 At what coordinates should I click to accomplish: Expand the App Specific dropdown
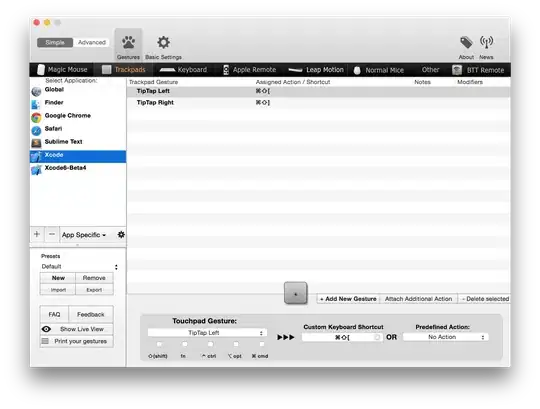pyautogui.click(x=84, y=235)
